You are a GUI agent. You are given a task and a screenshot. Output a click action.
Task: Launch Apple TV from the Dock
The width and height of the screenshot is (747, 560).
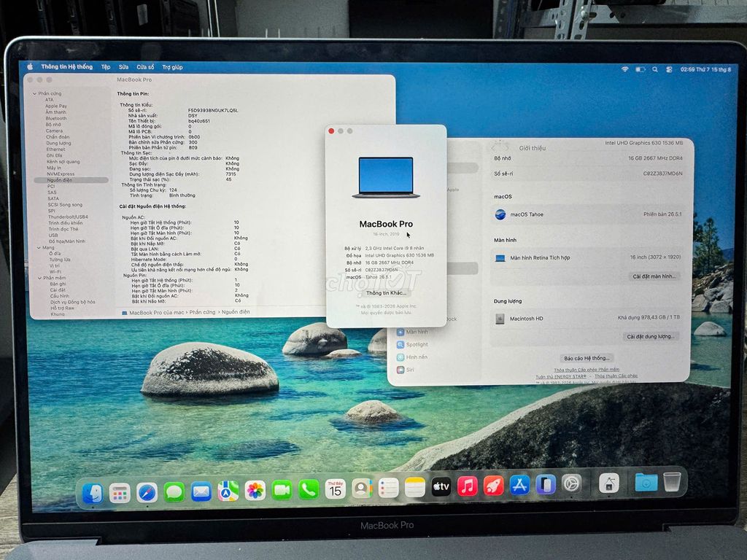tap(441, 487)
